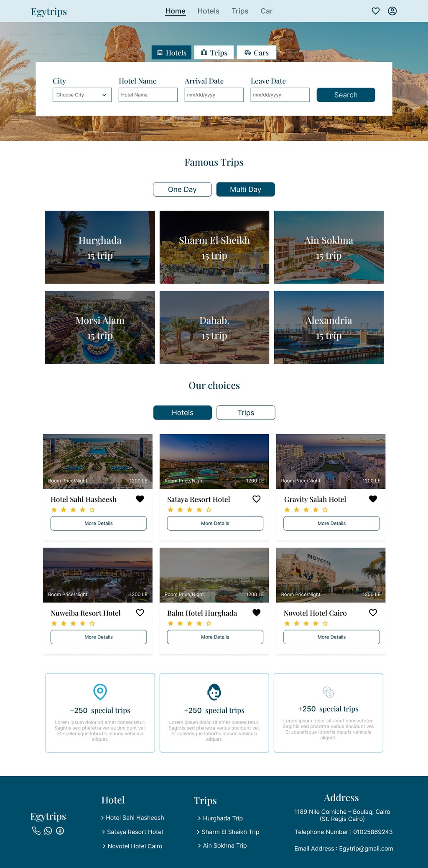
Task: Click the support agent face icon
Action: (x=214, y=692)
